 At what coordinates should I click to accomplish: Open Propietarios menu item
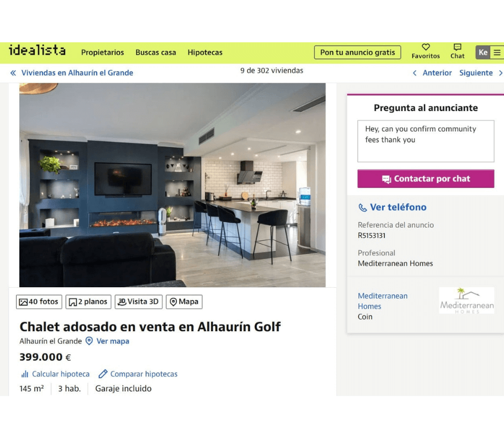[x=102, y=53]
